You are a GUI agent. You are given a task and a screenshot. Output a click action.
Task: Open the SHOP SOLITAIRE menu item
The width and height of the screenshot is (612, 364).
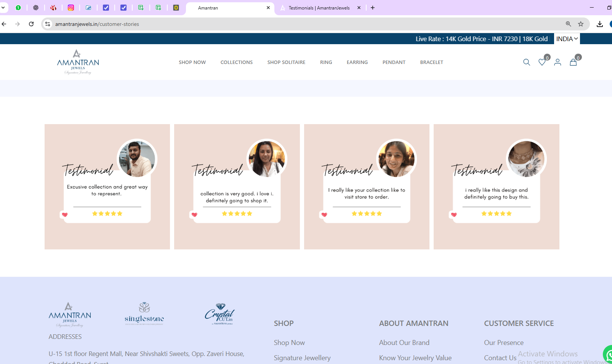click(286, 62)
